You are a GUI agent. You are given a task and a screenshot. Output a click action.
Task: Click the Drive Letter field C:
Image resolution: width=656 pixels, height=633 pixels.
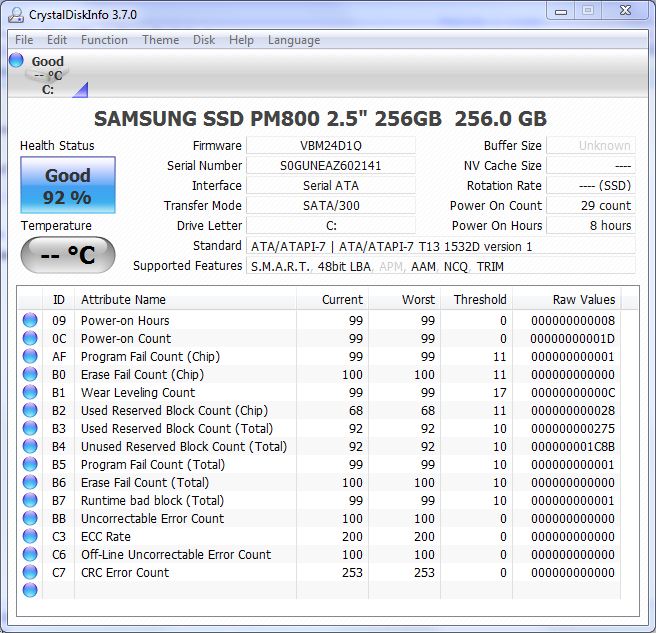click(x=331, y=226)
